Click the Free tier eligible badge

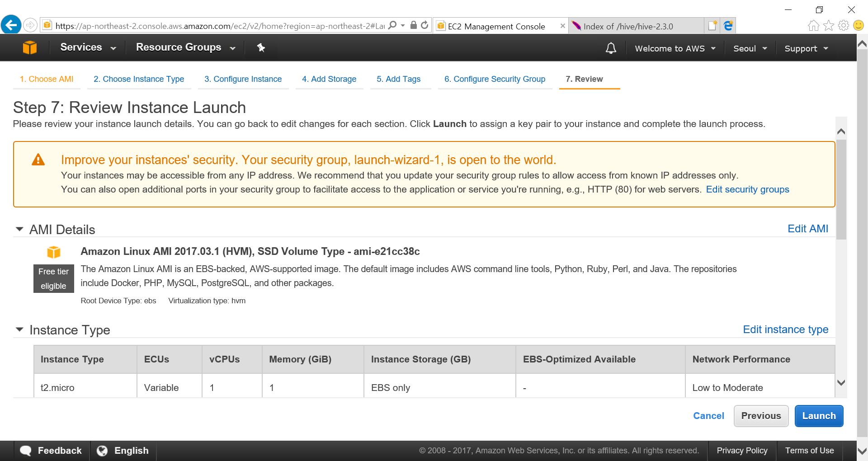[54, 278]
